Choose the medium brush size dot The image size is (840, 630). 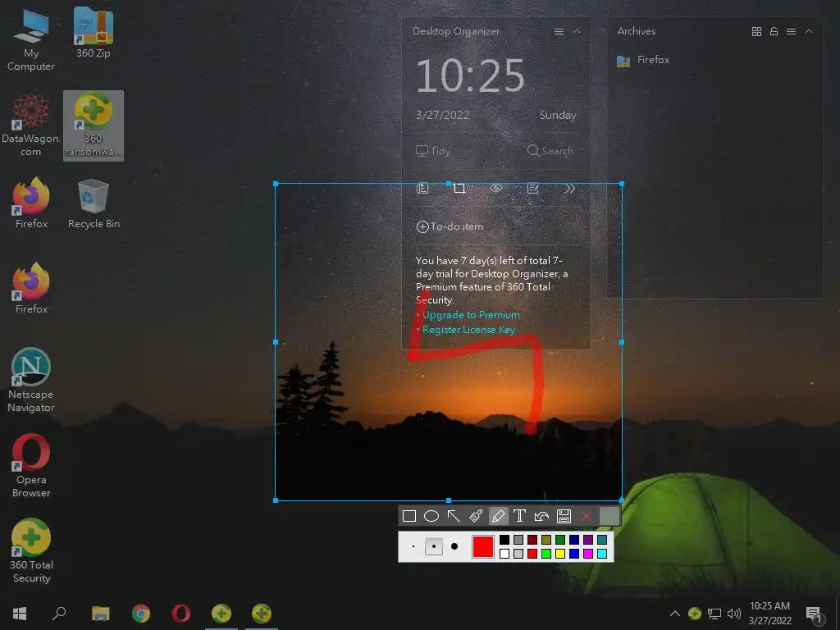433,546
